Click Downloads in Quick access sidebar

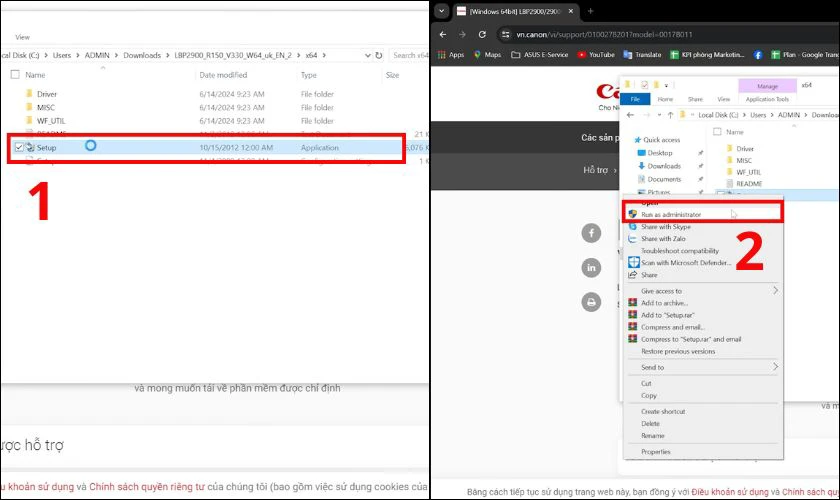tap(663, 166)
